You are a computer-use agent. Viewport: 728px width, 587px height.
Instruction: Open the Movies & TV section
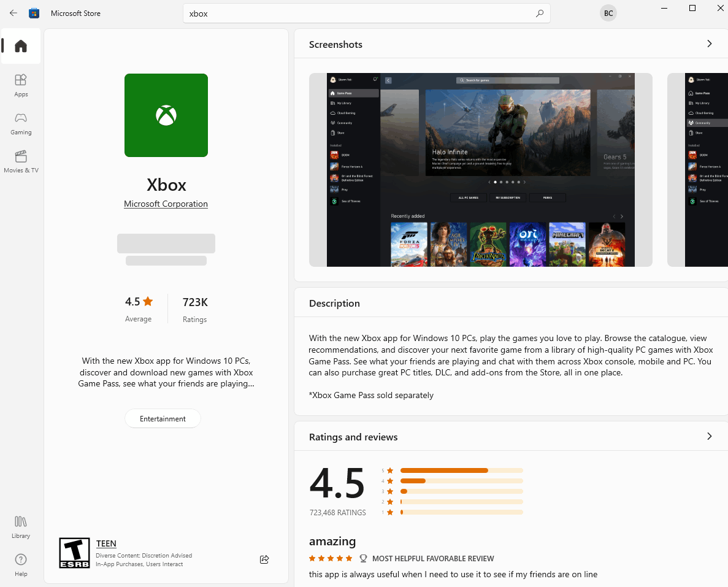[21, 161]
